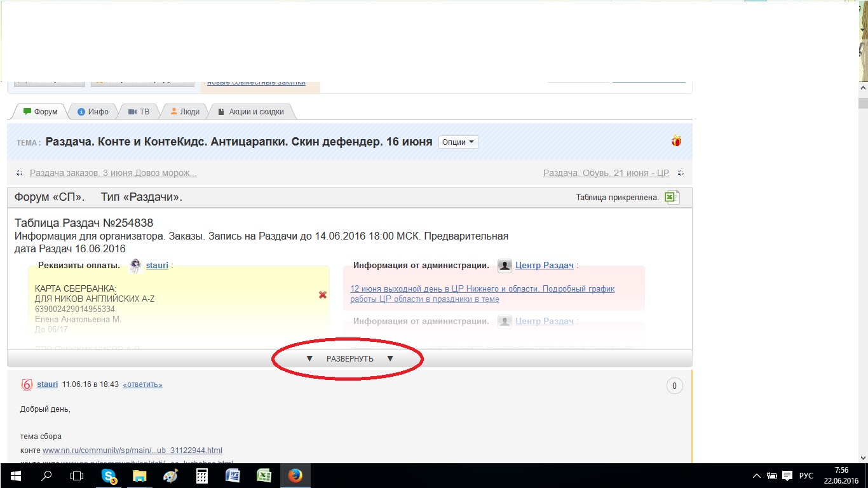This screenshot has height=488, width=868.
Task: Click the scrollbar up arrow
Action: tap(863, 88)
